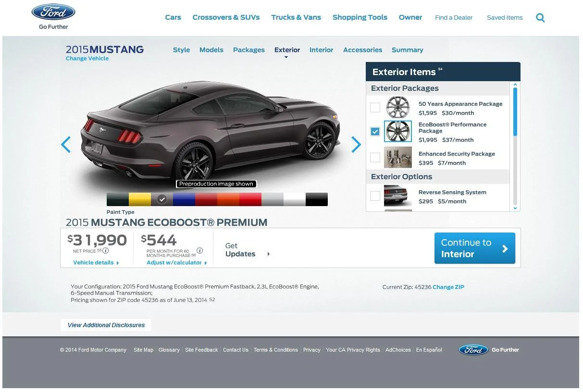Open Terms & Conditions footer link
Viewport: 583px width, 392px height.
click(x=276, y=350)
